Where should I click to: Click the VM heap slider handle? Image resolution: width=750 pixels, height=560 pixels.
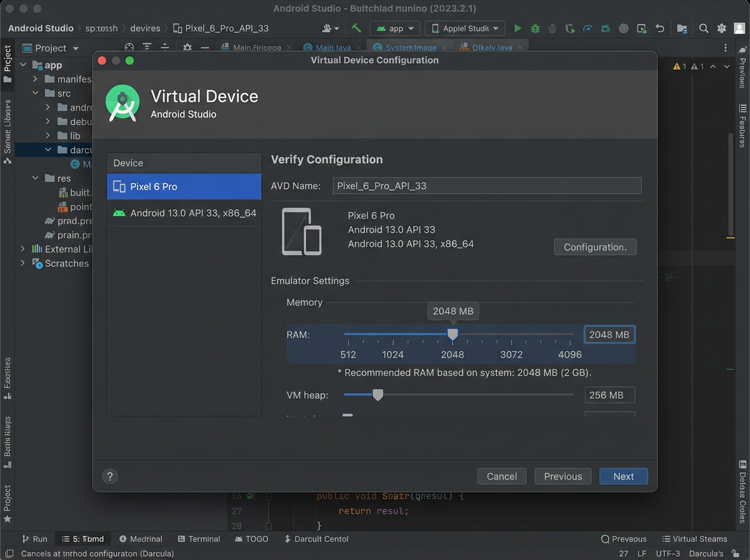tap(377, 394)
